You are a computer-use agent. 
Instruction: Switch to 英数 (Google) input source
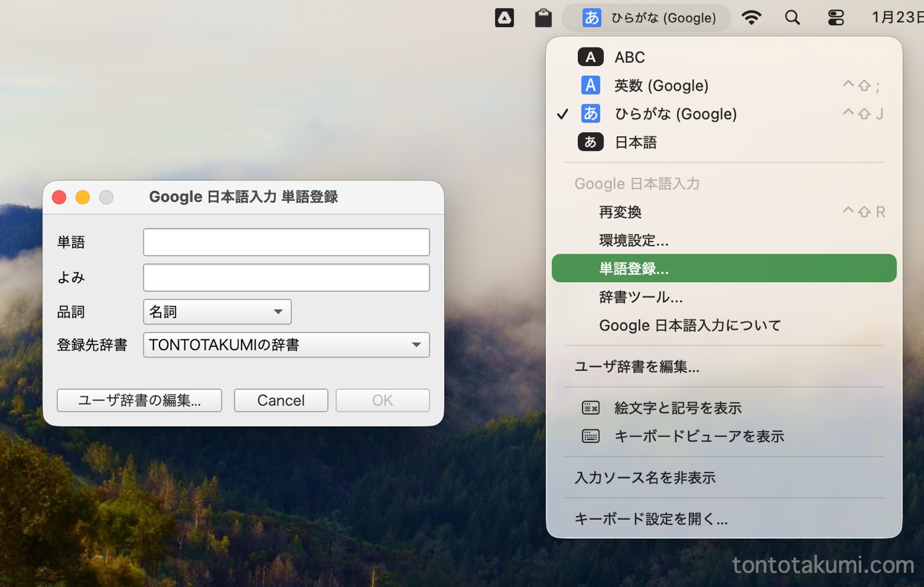661,86
